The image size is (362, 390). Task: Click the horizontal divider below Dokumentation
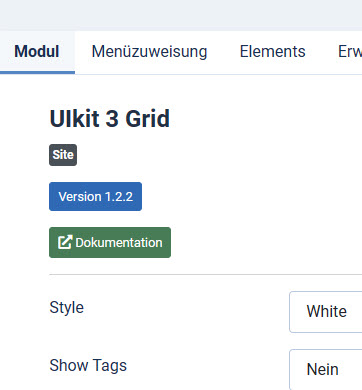click(x=206, y=275)
